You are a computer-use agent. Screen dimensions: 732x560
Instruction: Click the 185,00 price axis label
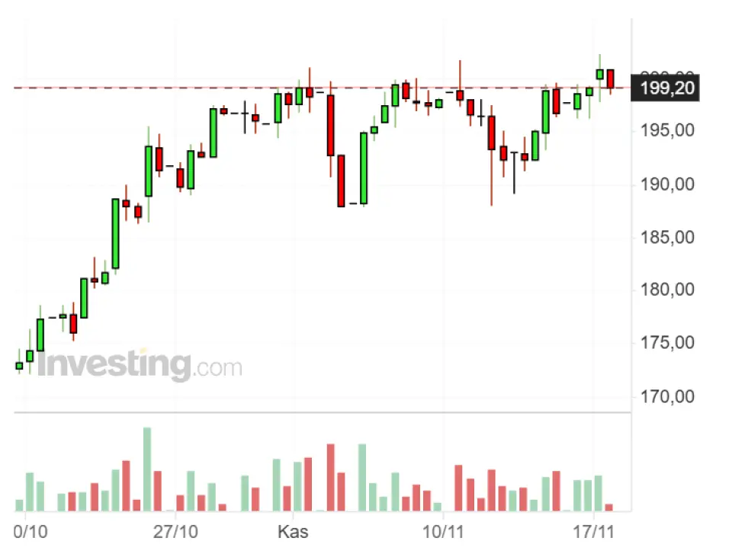[x=667, y=237]
